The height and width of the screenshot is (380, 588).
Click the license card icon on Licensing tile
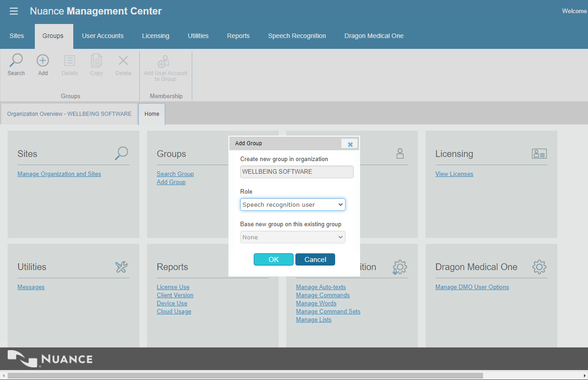[x=539, y=154]
